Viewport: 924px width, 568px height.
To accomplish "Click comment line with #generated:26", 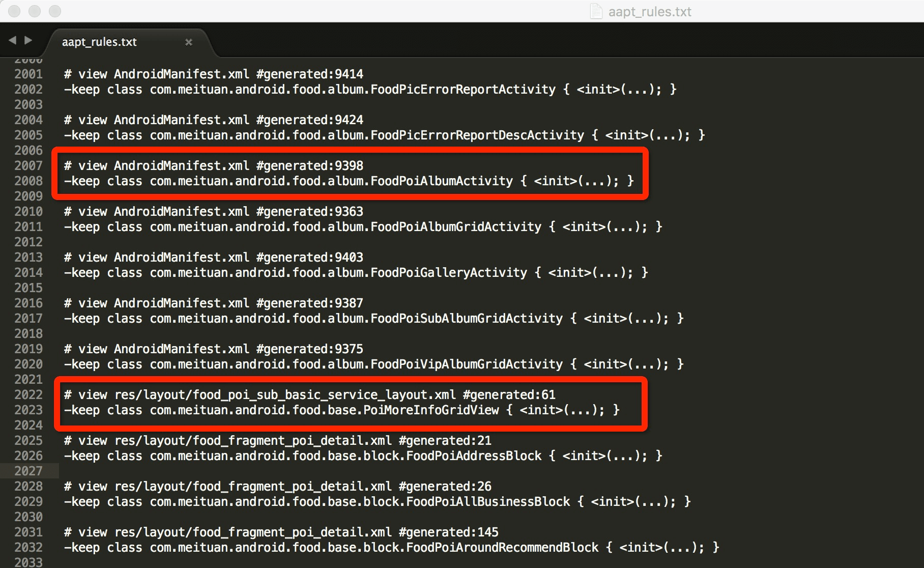I will 278,487.
